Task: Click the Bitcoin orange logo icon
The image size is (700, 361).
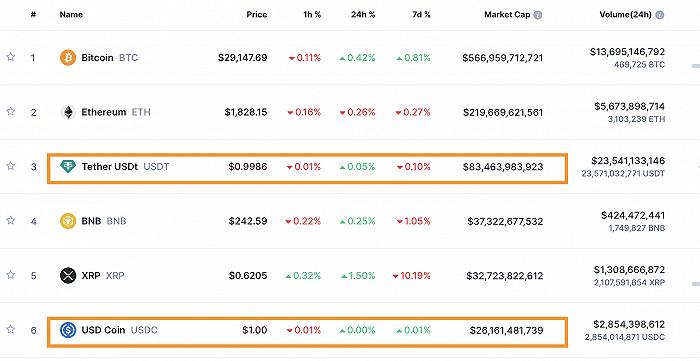Action: (68, 58)
